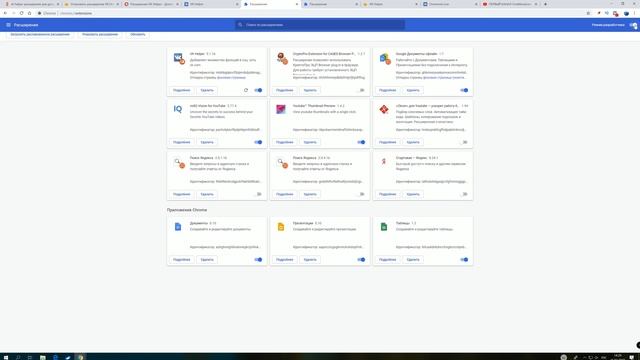This screenshot has height=360, width=640.
Task: Reload VK Helper extension via circular arrow
Action: (246, 90)
